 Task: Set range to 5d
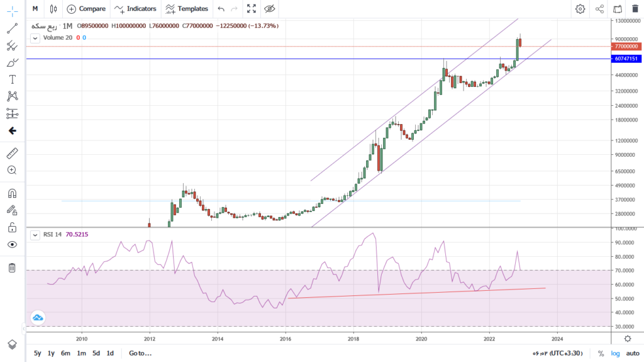[x=96, y=353]
